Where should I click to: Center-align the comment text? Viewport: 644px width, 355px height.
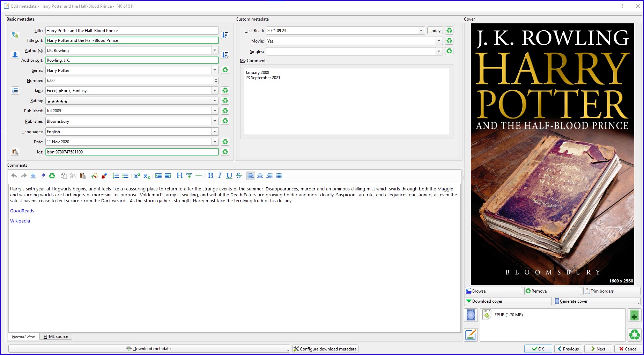[260, 176]
